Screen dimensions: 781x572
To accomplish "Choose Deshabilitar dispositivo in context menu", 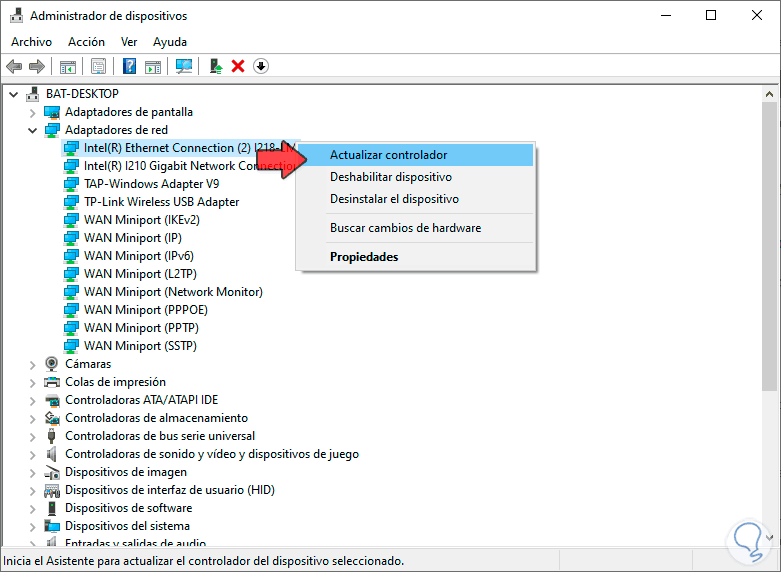I will tap(415, 177).
